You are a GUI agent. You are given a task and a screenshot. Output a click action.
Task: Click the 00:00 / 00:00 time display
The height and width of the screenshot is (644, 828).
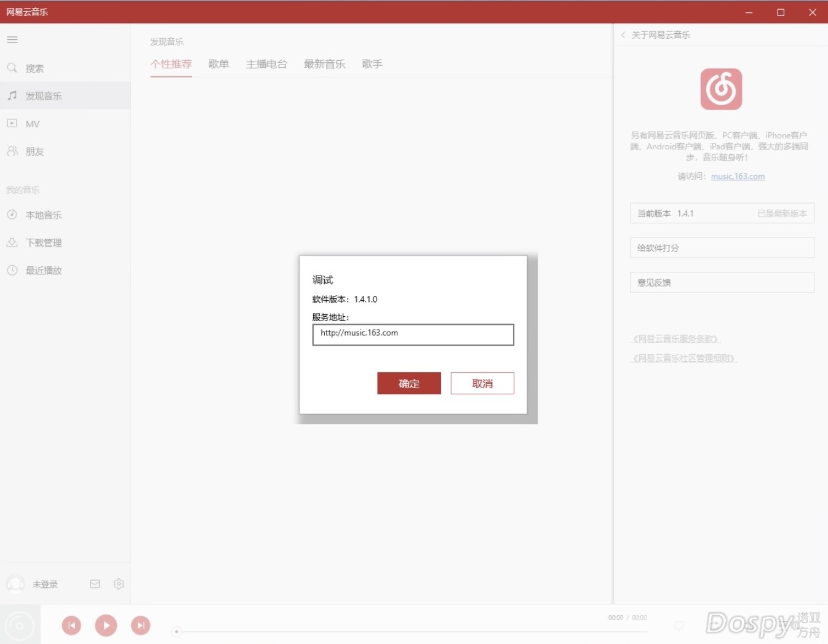click(x=627, y=618)
